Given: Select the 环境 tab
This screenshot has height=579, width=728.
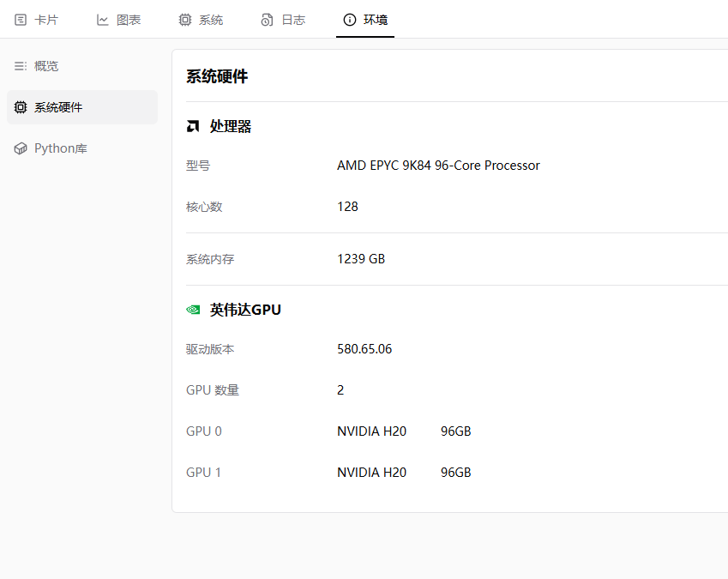Looking at the screenshot, I should [365, 20].
